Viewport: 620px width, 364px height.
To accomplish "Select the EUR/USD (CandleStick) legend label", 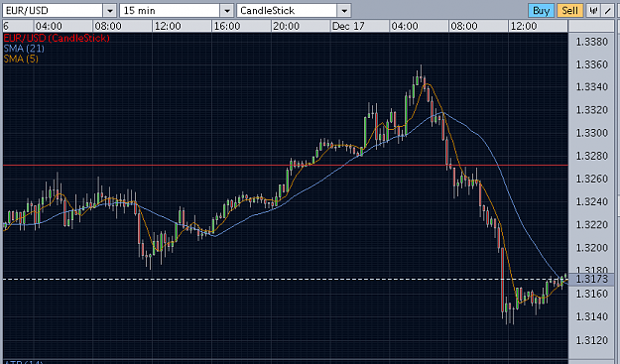I will pyautogui.click(x=57, y=38).
